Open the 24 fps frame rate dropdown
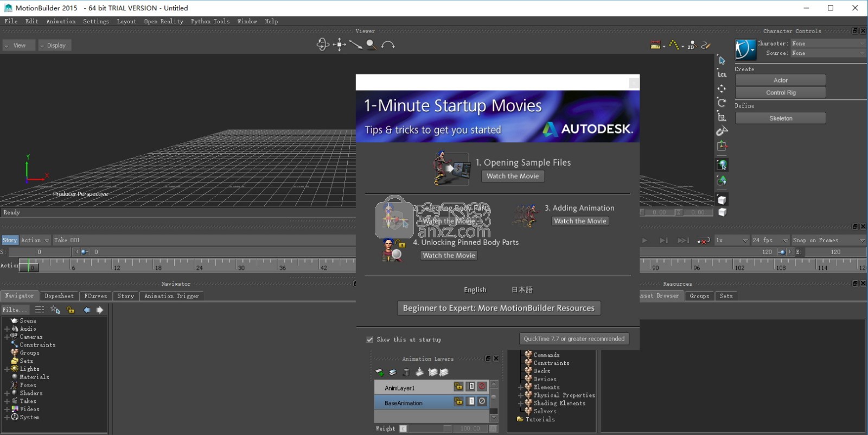868x435 pixels. 770,240
